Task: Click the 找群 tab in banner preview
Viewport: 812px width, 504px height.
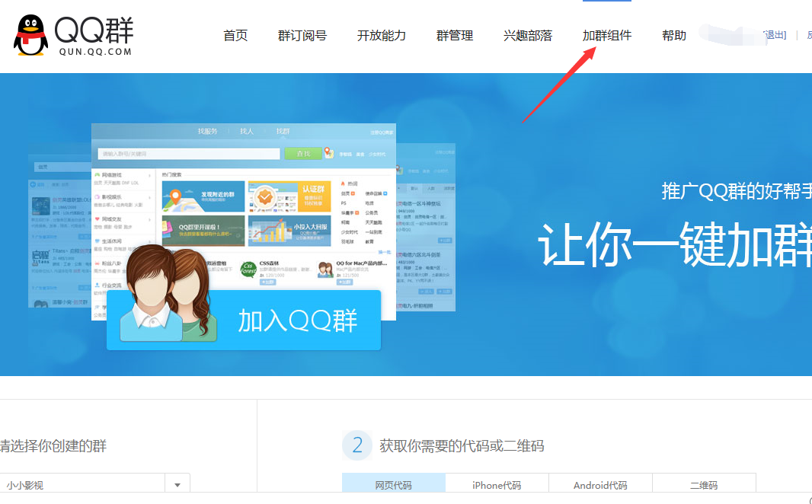Action: pyautogui.click(x=283, y=132)
